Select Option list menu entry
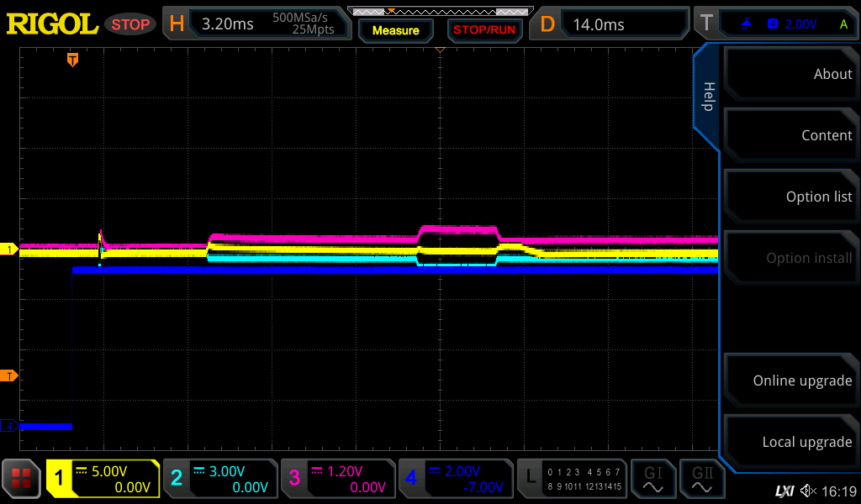This screenshot has width=861, height=504. pos(790,197)
